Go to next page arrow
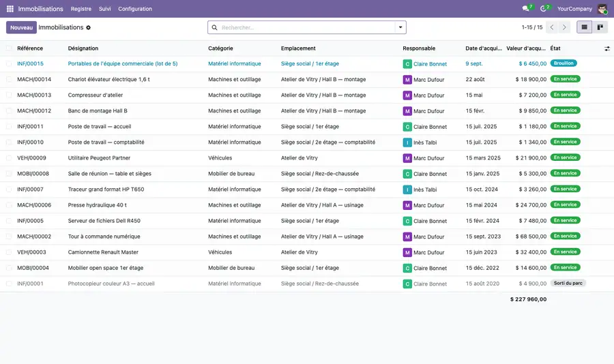Image resolution: width=614 pixels, height=364 pixels. click(564, 27)
